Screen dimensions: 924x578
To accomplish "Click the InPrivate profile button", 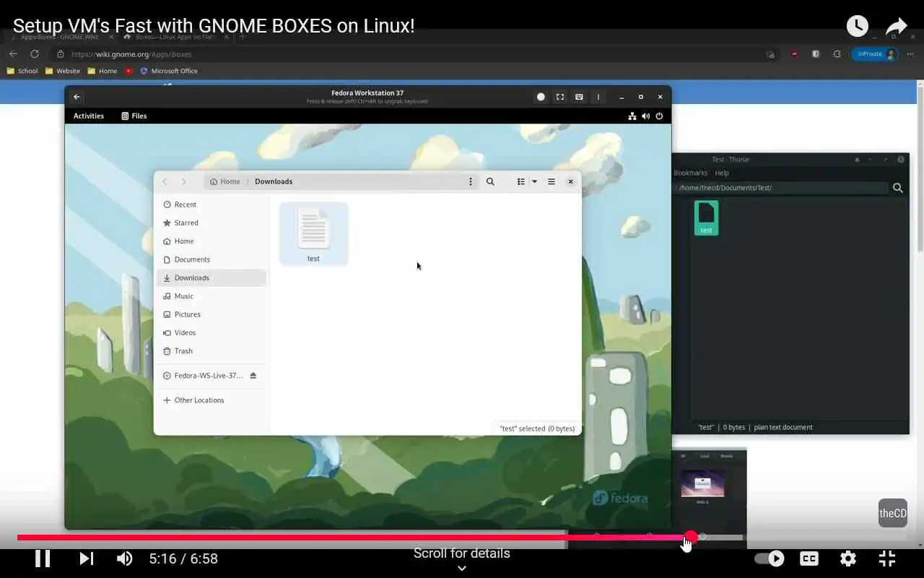I will coord(875,54).
